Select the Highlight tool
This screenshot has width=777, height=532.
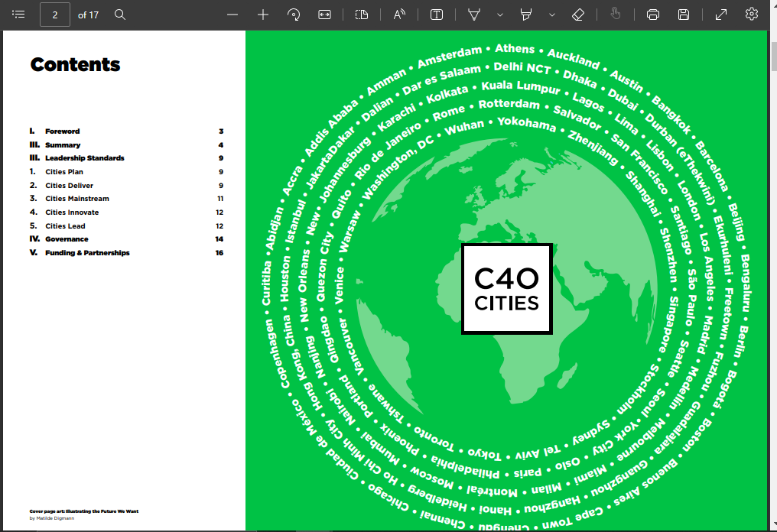tap(526, 15)
